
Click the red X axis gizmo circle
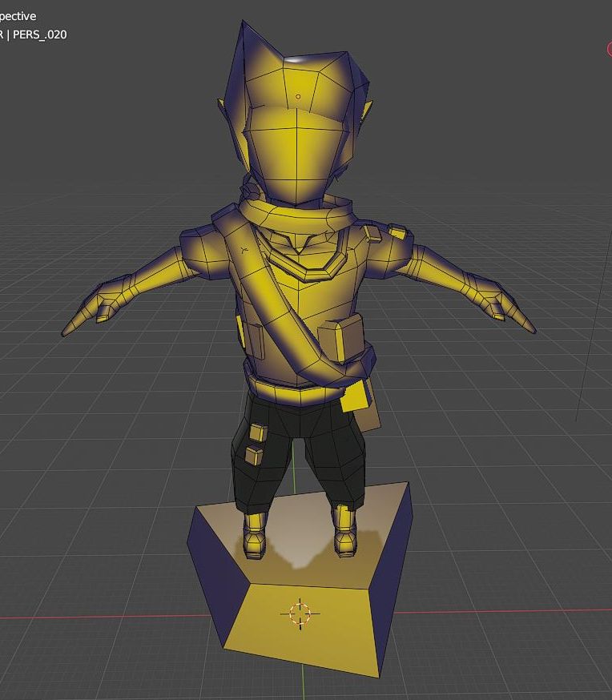coord(610,50)
